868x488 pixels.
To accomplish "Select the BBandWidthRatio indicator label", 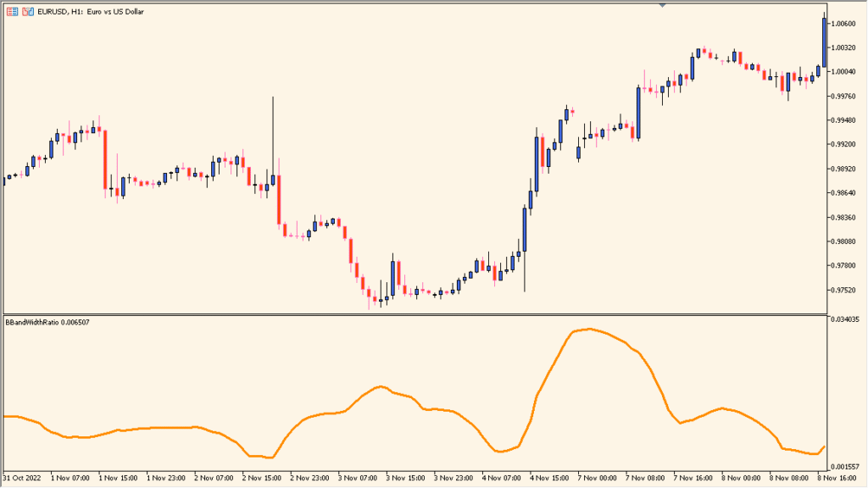I will coord(34,321).
